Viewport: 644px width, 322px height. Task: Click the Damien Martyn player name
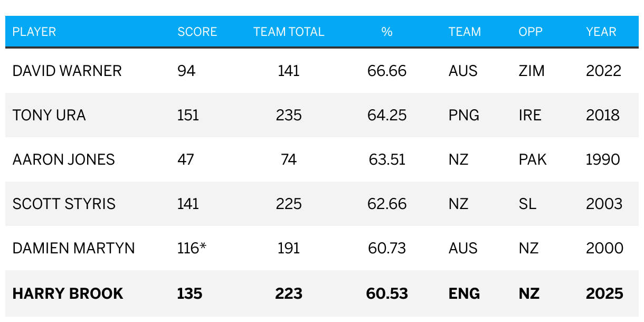74,248
